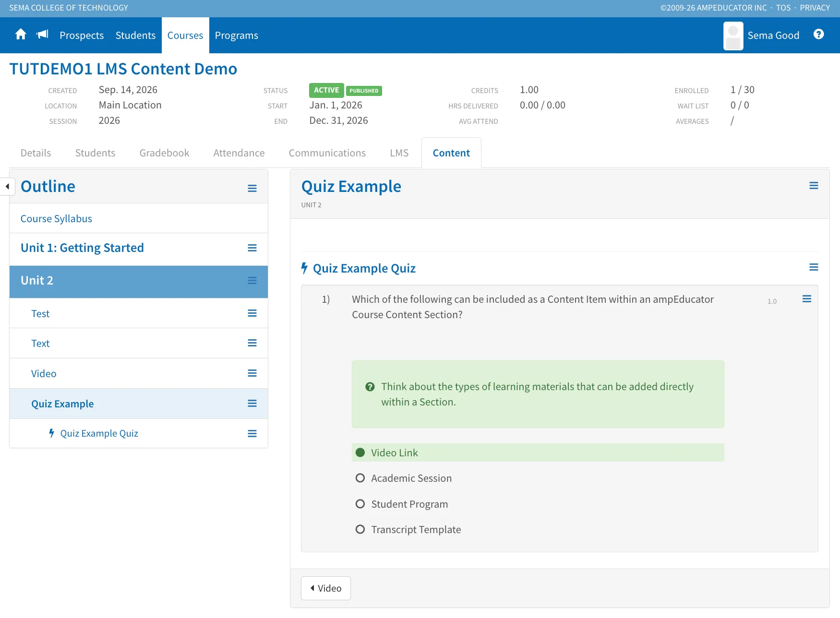
Task: Select the Video Link answer option
Action: coord(538,452)
